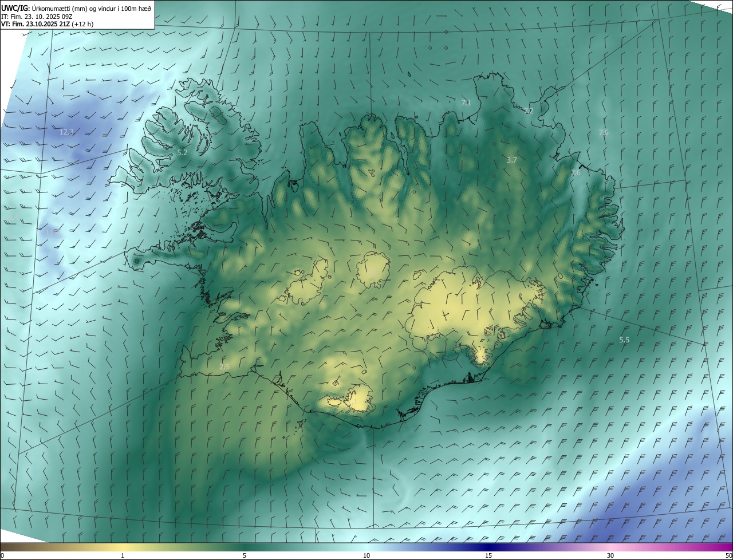Image resolution: width=733 pixels, height=560 pixels.
Task: Click the 10 tick label on the color scale
Action: pyautogui.click(x=366, y=556)
